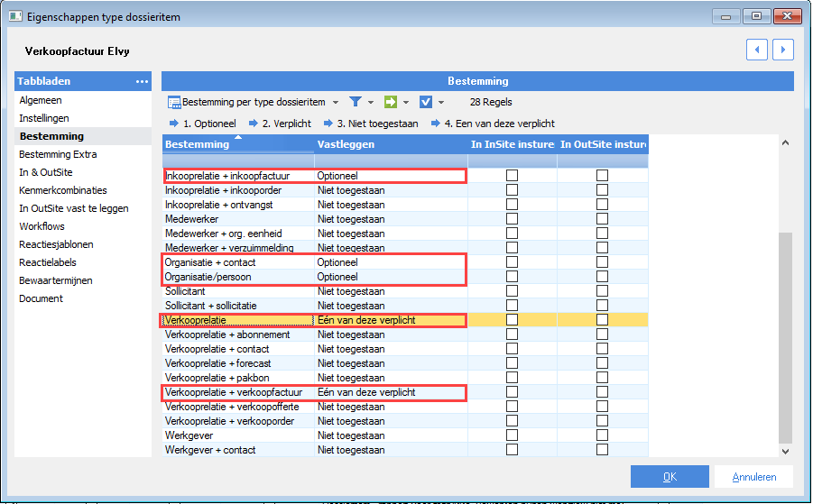Click the blue checkmark toolbar icon
Viewport: 813px width, 504px height.
coord(426,102)
